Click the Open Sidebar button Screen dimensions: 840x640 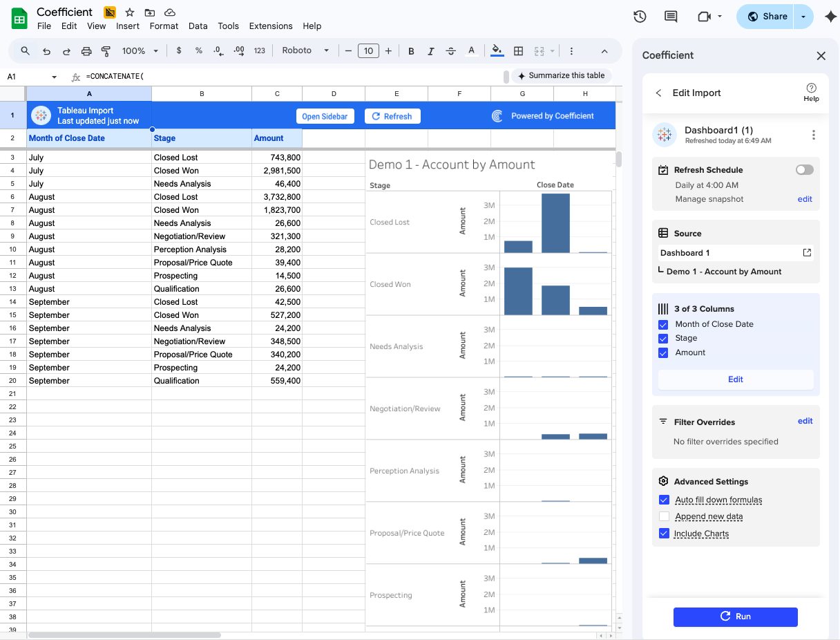325,117
